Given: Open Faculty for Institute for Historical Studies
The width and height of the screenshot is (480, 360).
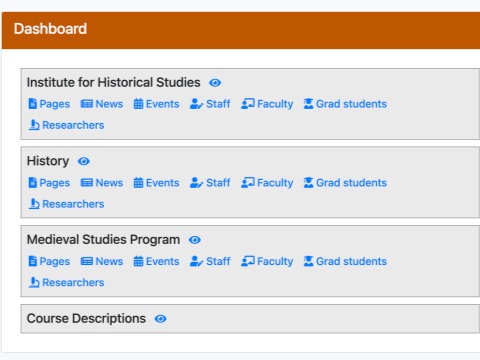Looking at the screenshot, I should point(267,104).
